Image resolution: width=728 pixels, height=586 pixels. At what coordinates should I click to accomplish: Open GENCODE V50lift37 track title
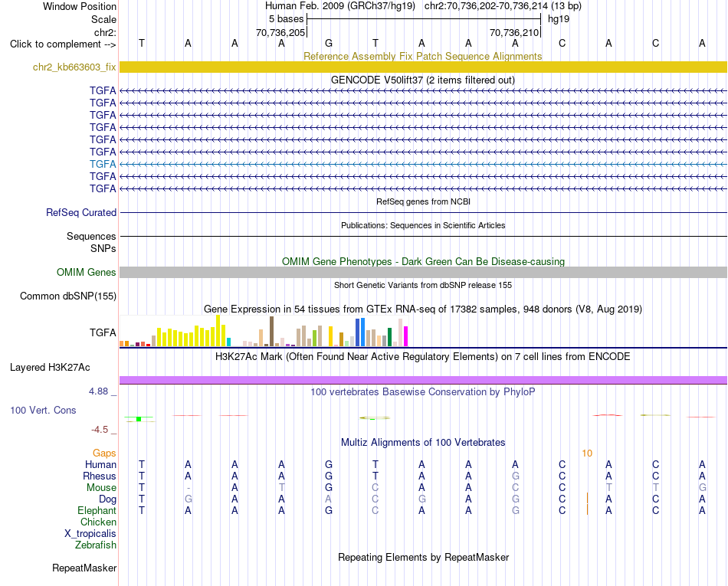click(x=422, y=80)
